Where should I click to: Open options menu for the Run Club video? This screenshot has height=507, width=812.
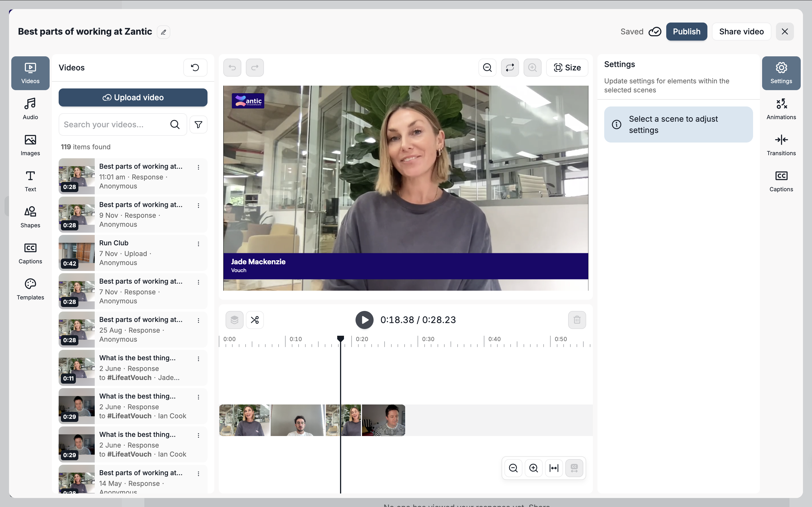tap(198, 244)
